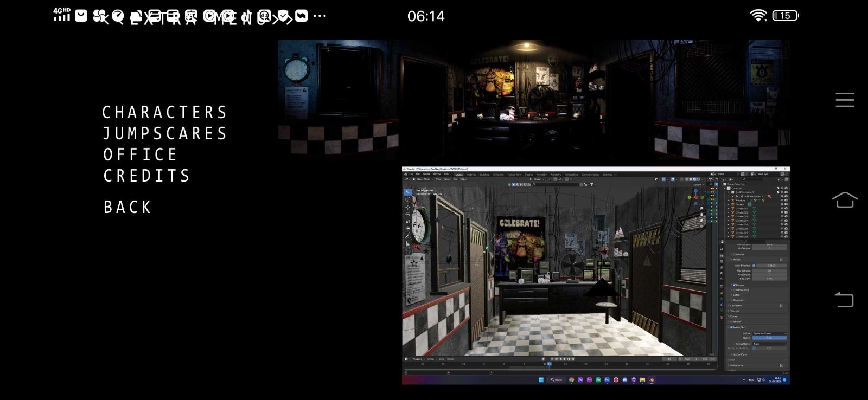Open the Rolling Shutter dropdown

(x=769, y=344)
